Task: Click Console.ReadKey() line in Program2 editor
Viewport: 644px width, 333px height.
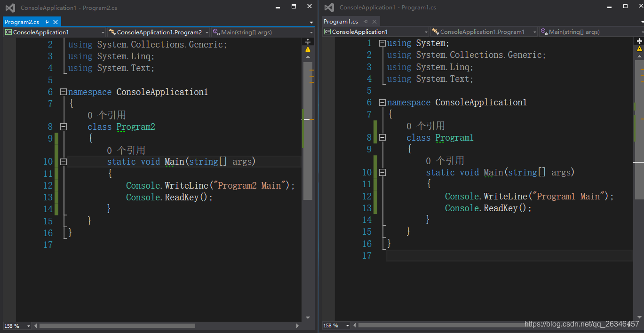Action: 169,198
